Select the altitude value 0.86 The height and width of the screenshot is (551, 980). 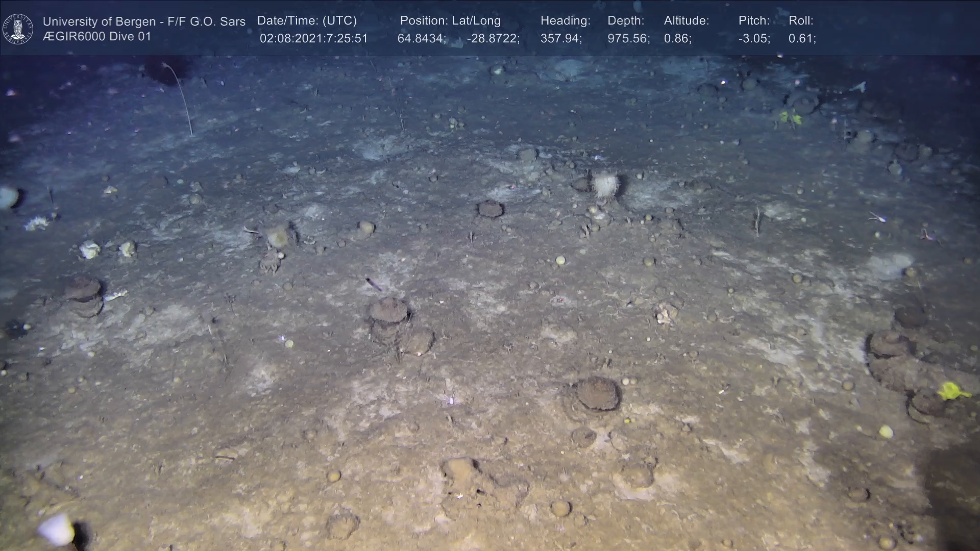coord(677,39)
